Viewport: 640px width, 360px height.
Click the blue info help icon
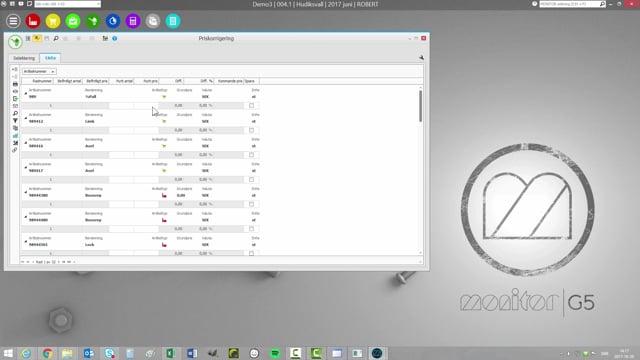pos(115,38)
